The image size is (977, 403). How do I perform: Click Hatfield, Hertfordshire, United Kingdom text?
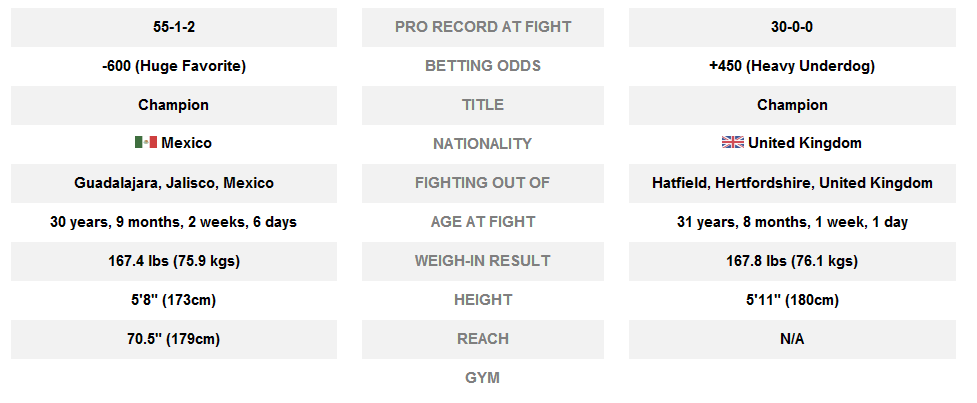(792, 183)
